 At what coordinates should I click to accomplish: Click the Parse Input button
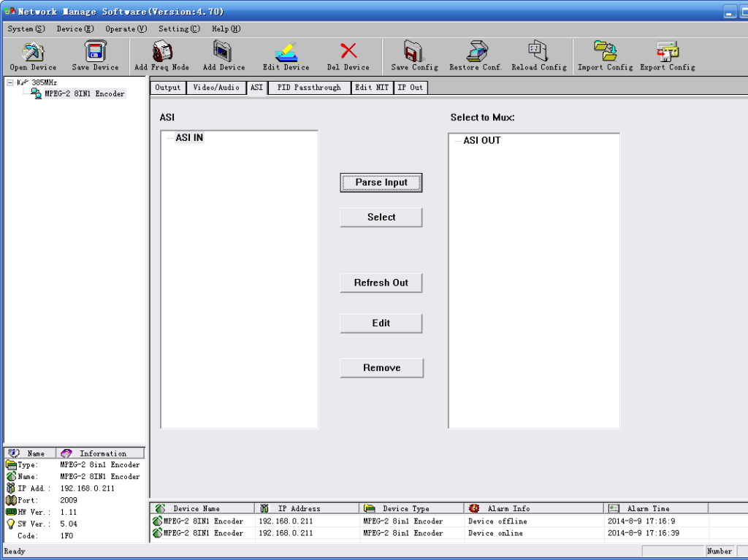pyautogui.click(x=381, y=183)
